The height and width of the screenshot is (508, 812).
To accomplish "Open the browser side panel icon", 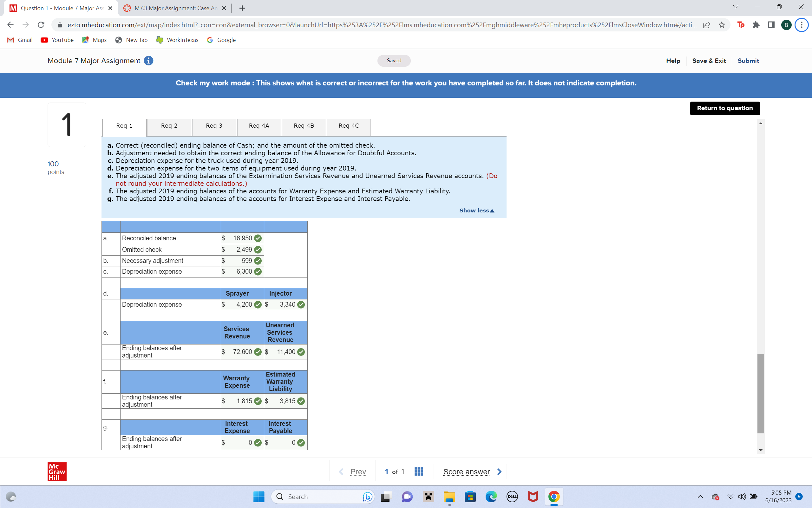I will coord(771,25).
